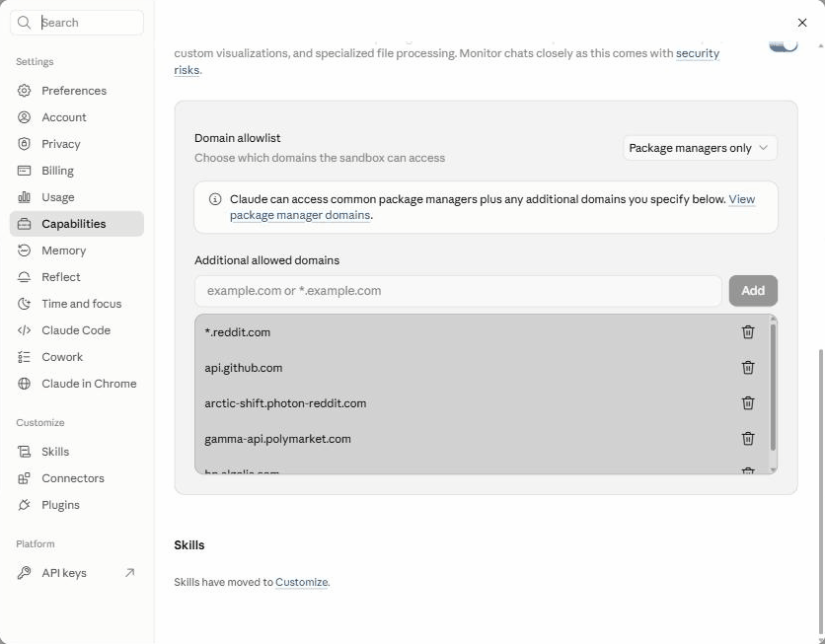Viewport: 825px width, 644px height.
Task: Click the domain list scroll down arrow
Action: (x=773, y=469)
